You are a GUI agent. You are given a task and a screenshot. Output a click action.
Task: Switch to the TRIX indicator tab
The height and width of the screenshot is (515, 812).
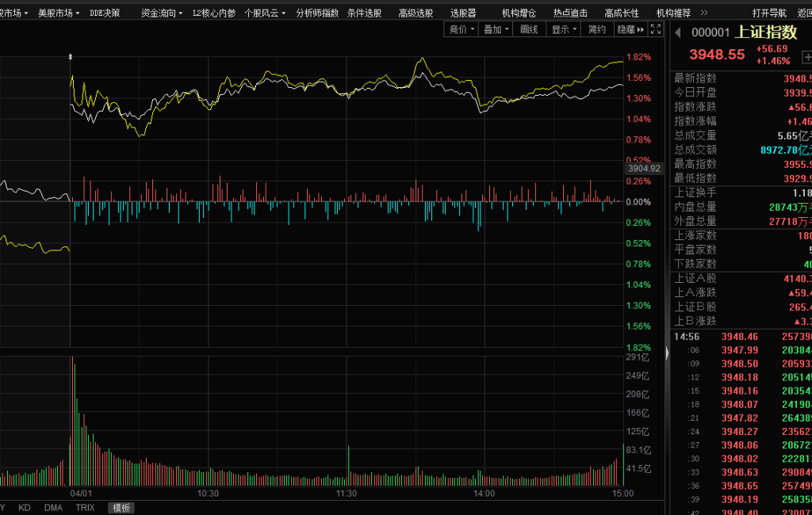tap(85, 507)
